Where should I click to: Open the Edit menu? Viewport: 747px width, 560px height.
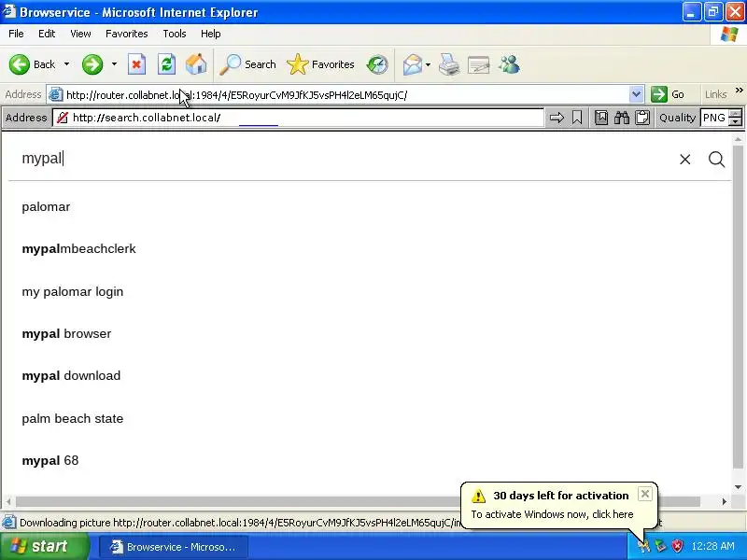[47, 34]
